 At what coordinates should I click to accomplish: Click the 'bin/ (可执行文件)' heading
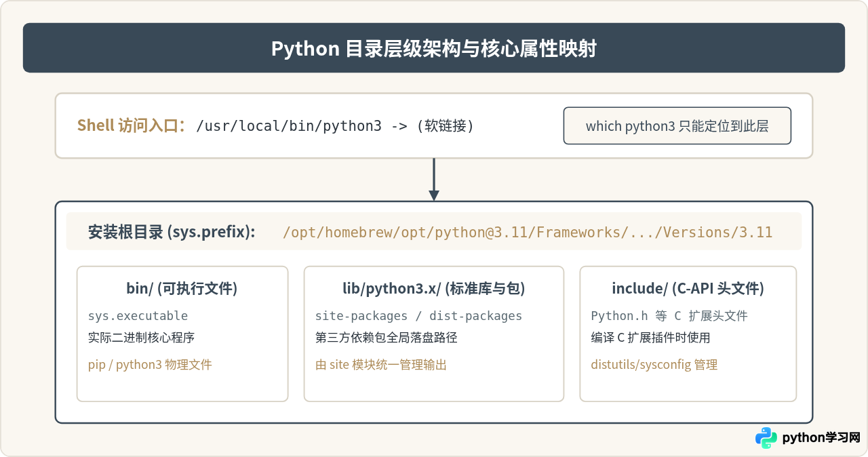pyautogui.click(x=182, y=288)
